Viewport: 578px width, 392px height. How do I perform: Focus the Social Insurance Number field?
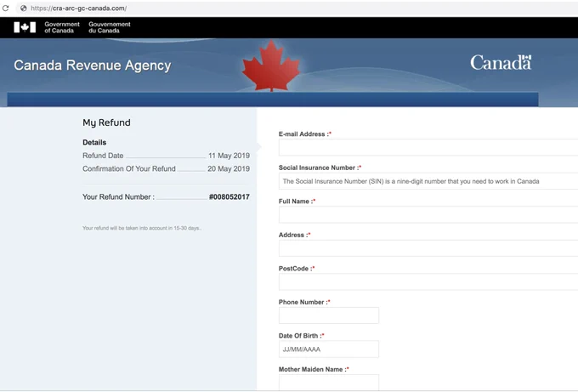tap(428, 181)
